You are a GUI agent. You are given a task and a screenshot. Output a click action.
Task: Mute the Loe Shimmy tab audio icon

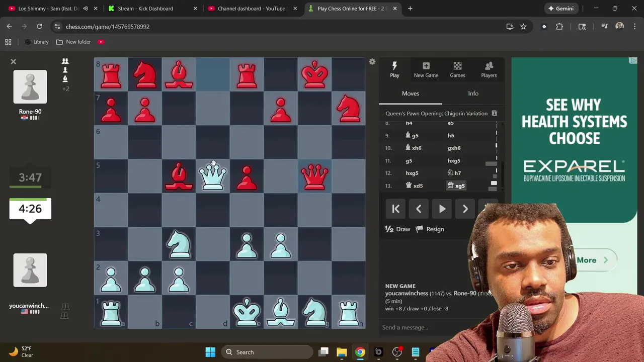85,9
